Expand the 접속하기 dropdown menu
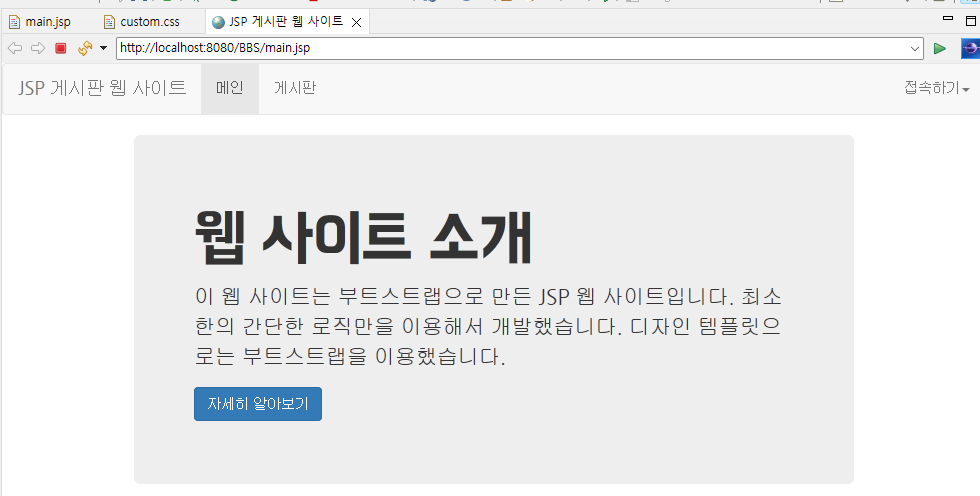This screenshot has width=980, height=496. click(x=936, y=88)
